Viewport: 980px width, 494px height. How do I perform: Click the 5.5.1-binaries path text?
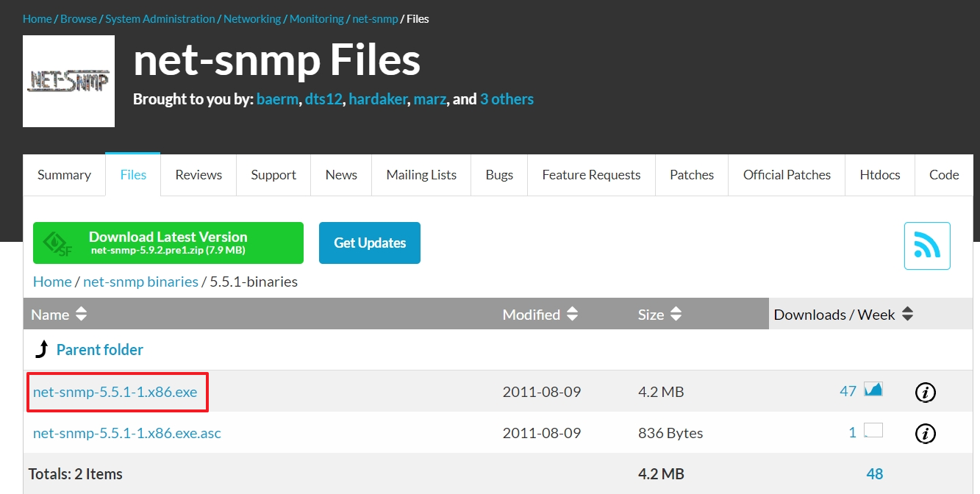(x=254, y=282)
